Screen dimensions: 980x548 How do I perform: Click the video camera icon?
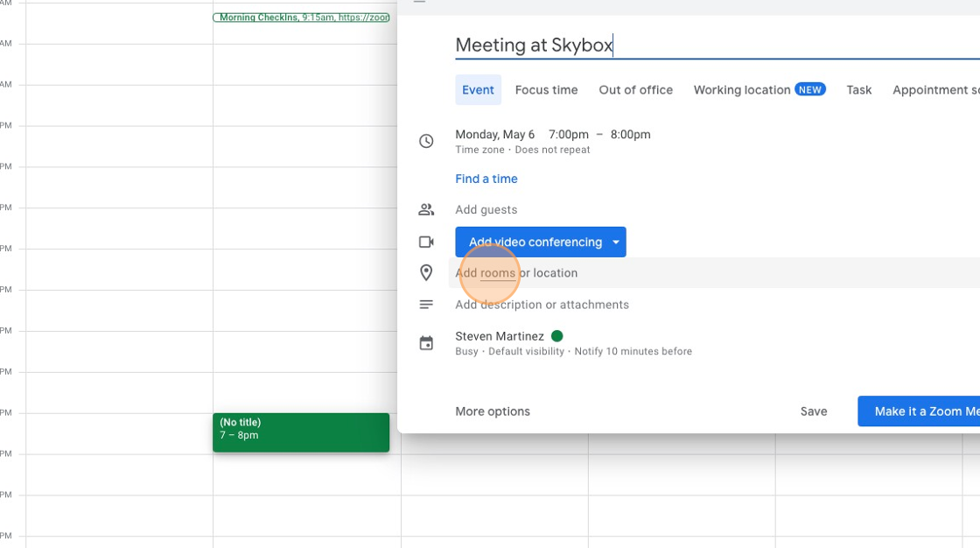pyautogui.click(x=426, y=242)
